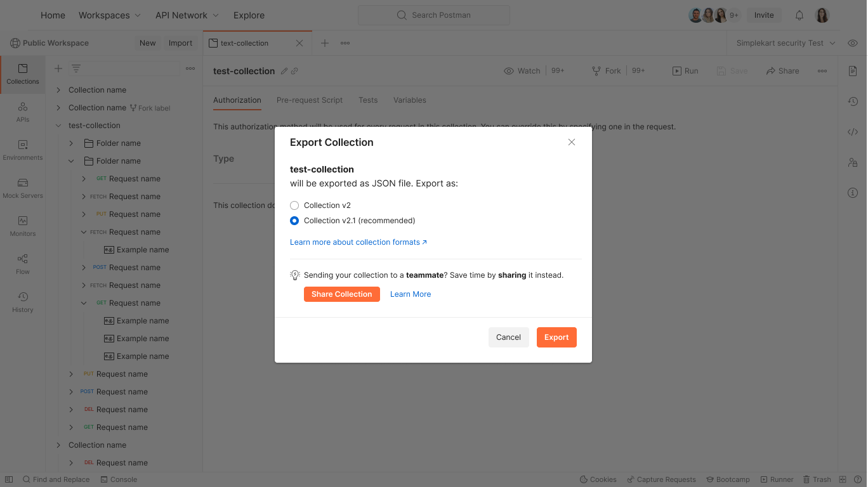
Task: Switch to the Authorization tab
Action: pyautogui.click(x=237, y=100)
